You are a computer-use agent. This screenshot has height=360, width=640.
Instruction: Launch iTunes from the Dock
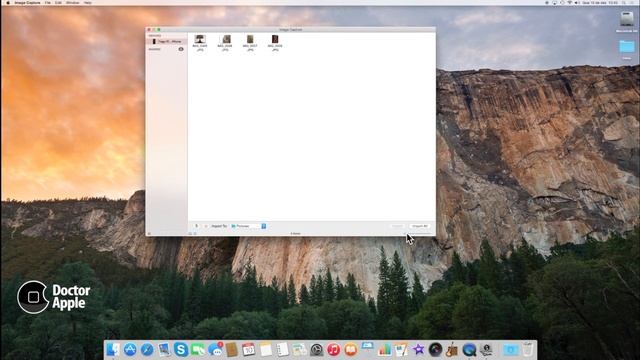coord(333,349)
